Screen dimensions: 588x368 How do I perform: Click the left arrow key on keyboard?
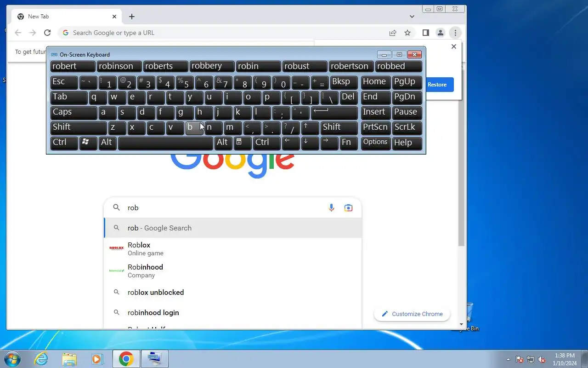click(291, 143)
